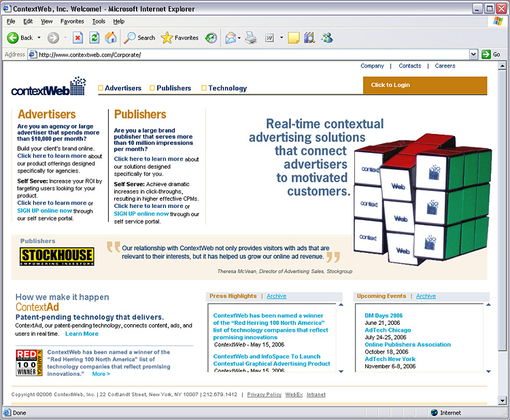Open the Favorites menu
This screenshot has height=420, width=510.
click(72, 21)
